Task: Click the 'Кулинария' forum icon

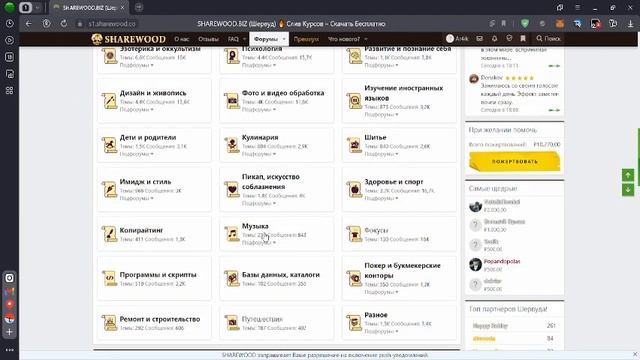Action: pyautogui.click(x=232, y=145)
